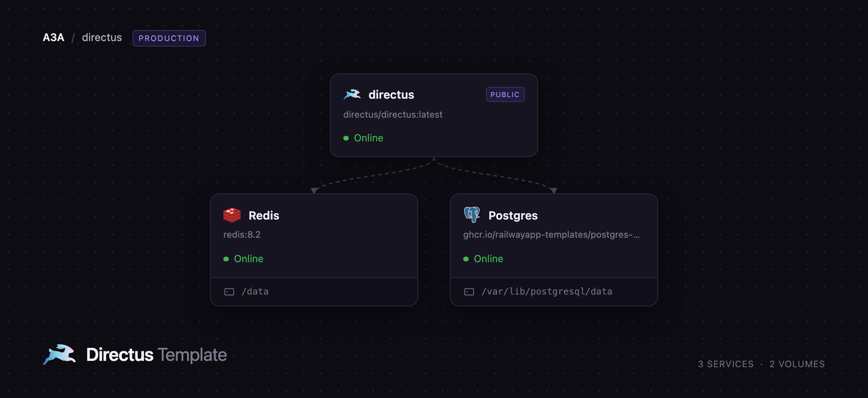Click the directus/directus:latest image text
Screen dimensions: 868x398
point(393,115)
